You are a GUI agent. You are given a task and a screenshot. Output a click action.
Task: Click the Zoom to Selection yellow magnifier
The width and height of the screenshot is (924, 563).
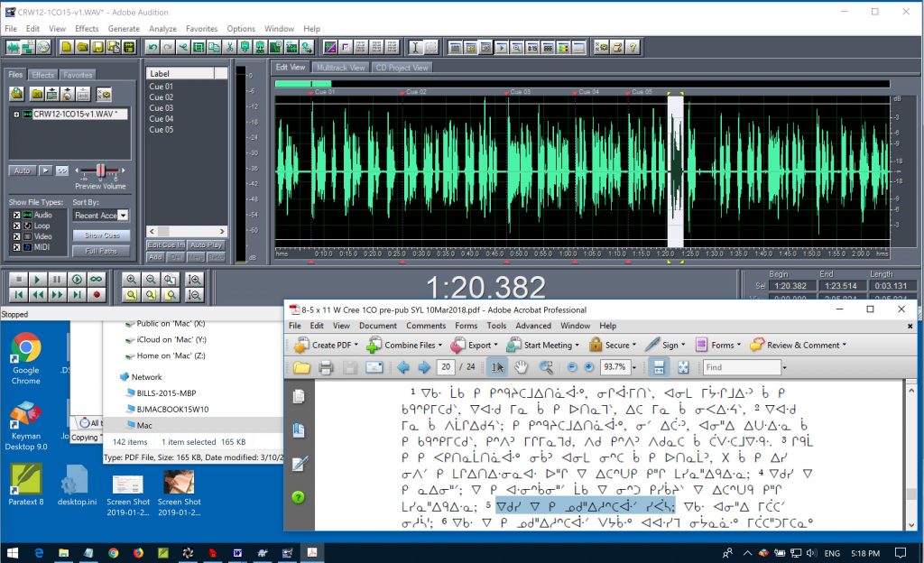click(132, 294)
